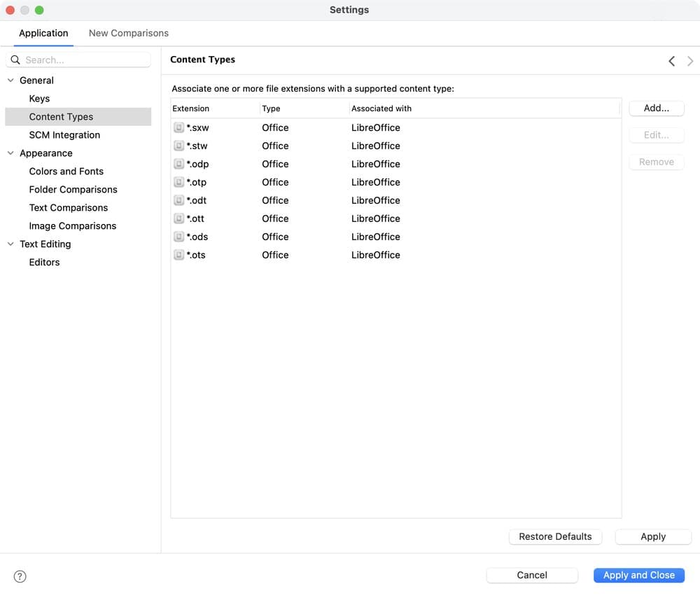Image resolution: width=700 pixels, height=598 pixels.
Task: Click Office type in the *.odp row
Action: point(275,164)
